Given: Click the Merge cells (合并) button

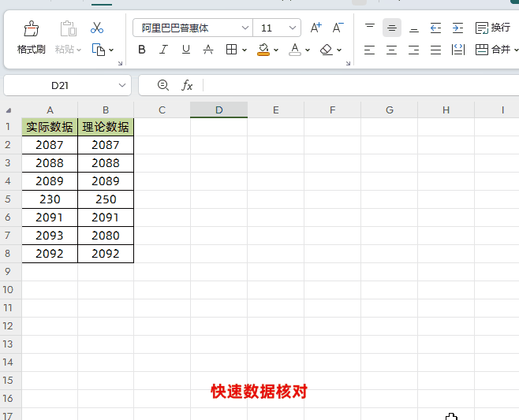Looking at the screenshot, I should coord(493,50).
